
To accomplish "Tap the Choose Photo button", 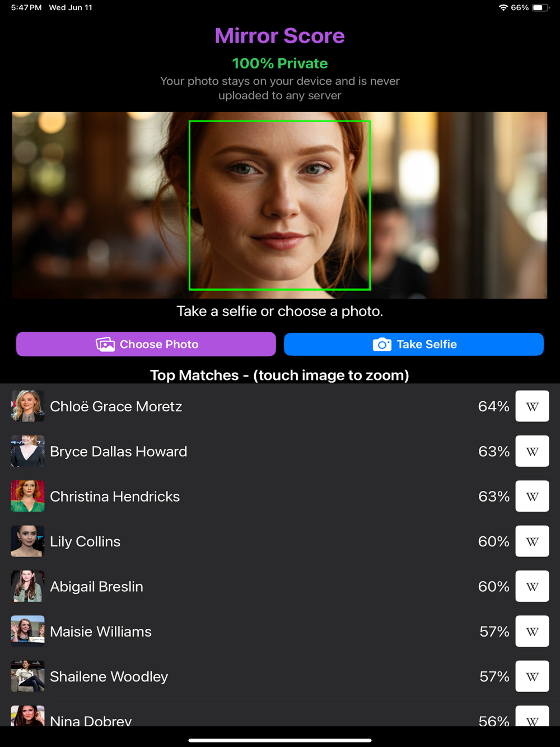I will pos(146,344).
